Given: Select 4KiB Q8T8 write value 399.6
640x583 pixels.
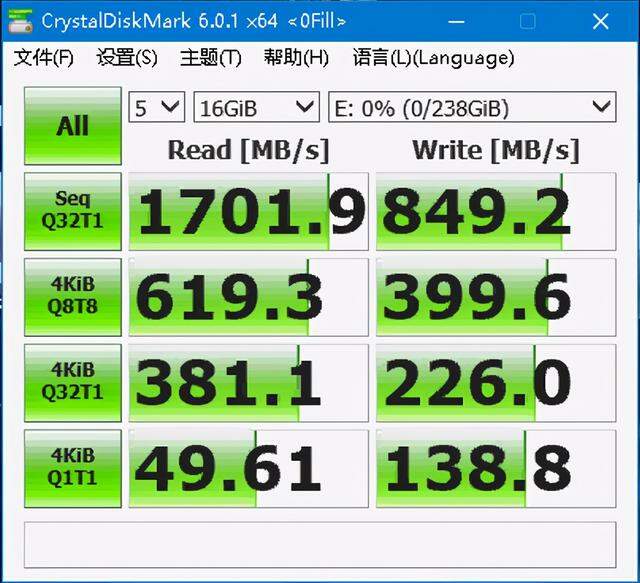Looking at the screenshot, I should tap(496, 297).
